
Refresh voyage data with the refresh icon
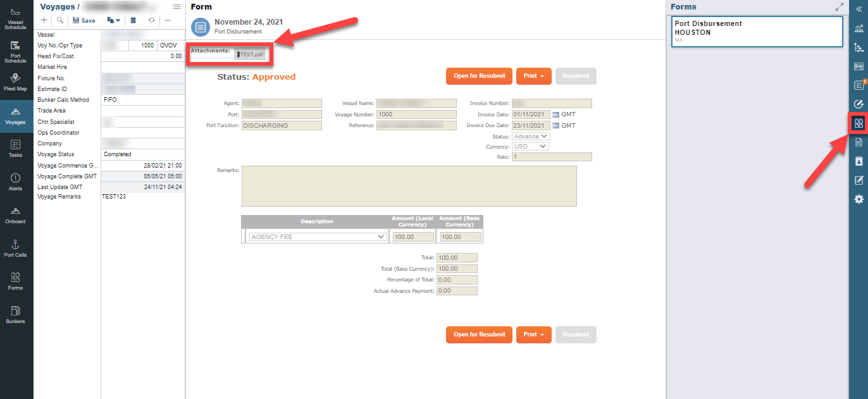point(151,20)
